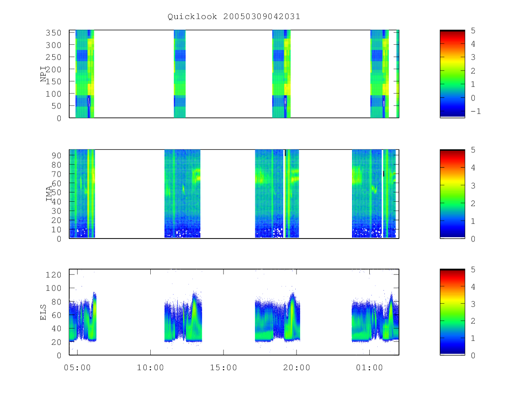Click the Quicklook 20050309042031 title
Screen dimensions: 532x399
[x=234, y=17]
